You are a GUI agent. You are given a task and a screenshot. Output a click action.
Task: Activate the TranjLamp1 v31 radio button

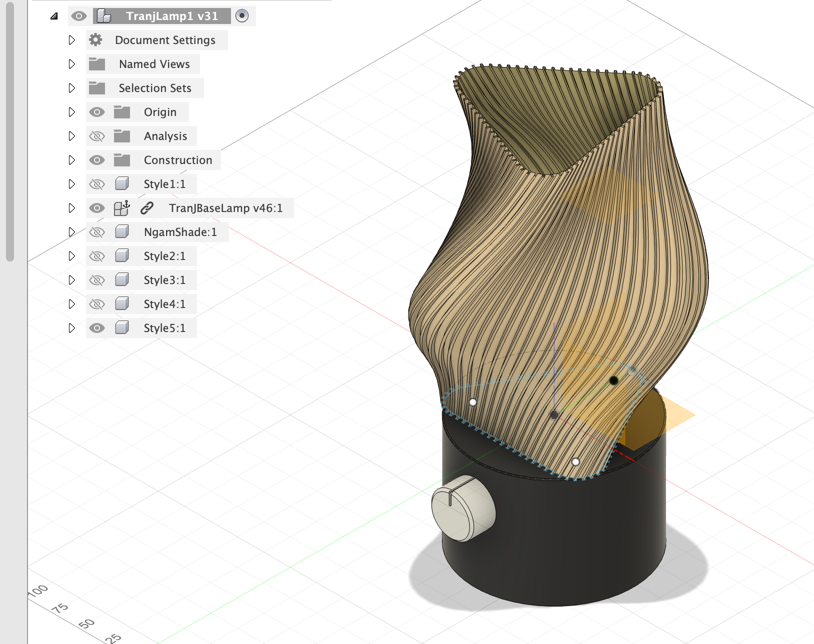click(242, 16)
